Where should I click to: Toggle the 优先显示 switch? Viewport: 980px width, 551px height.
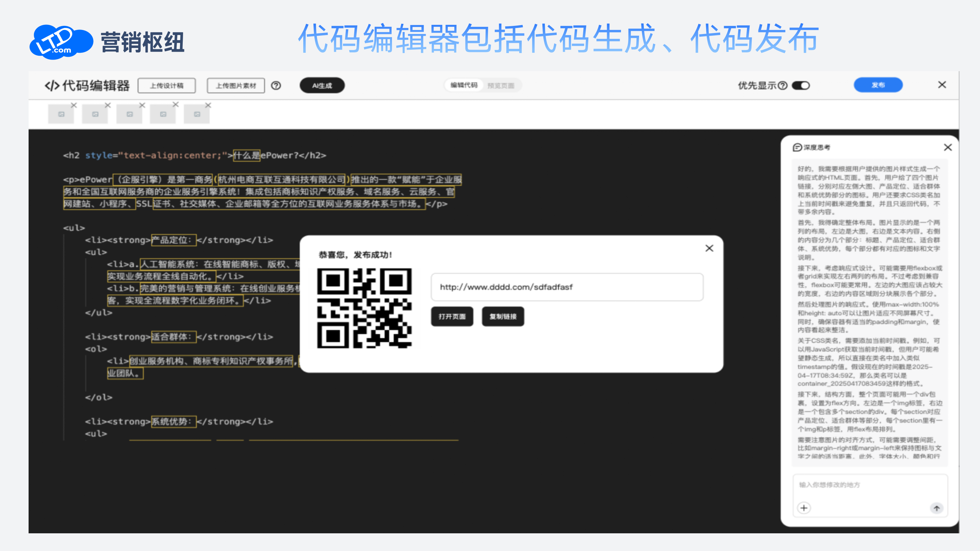click(800, 86)
